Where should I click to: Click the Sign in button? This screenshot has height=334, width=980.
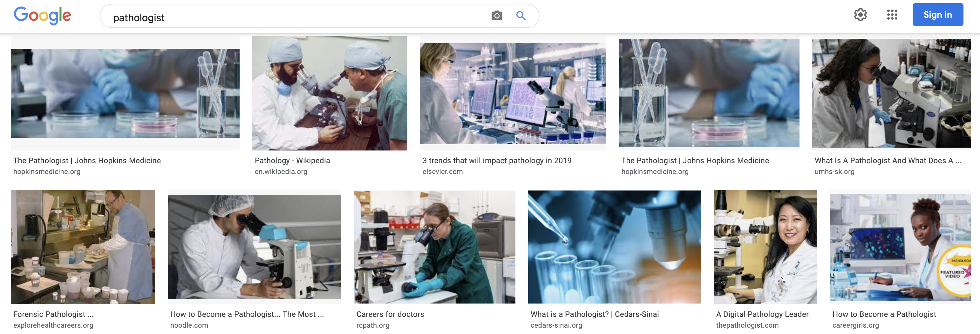click(937, 15)
